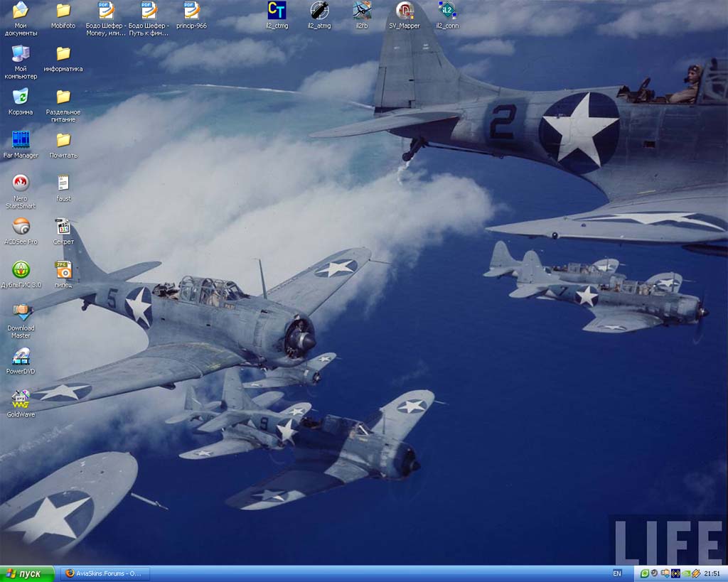This screenshot has height=582, width=728.
Task: Open the Мои документы folder icon
Action: pyautogui.click(x=21, y=11)
